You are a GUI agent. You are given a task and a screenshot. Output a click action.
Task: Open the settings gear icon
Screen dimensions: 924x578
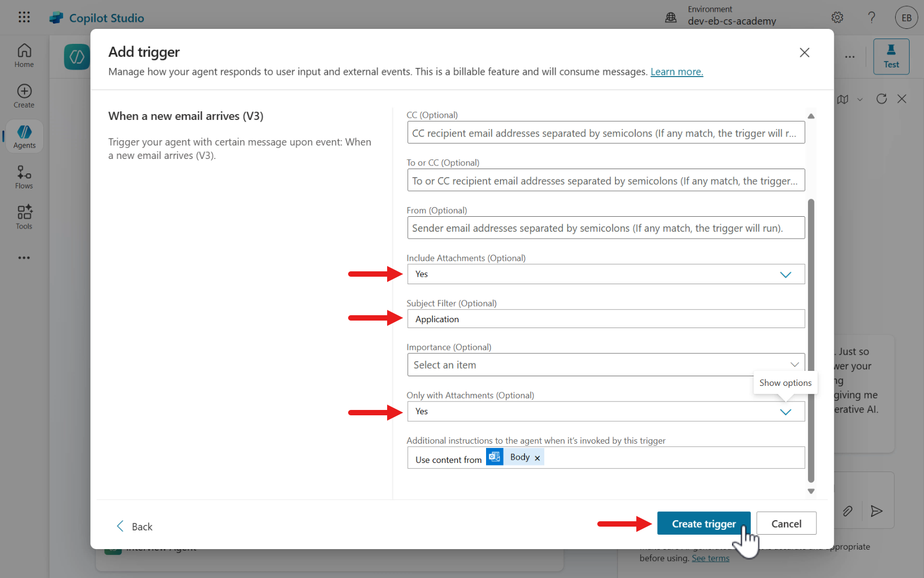coord(837,18)
